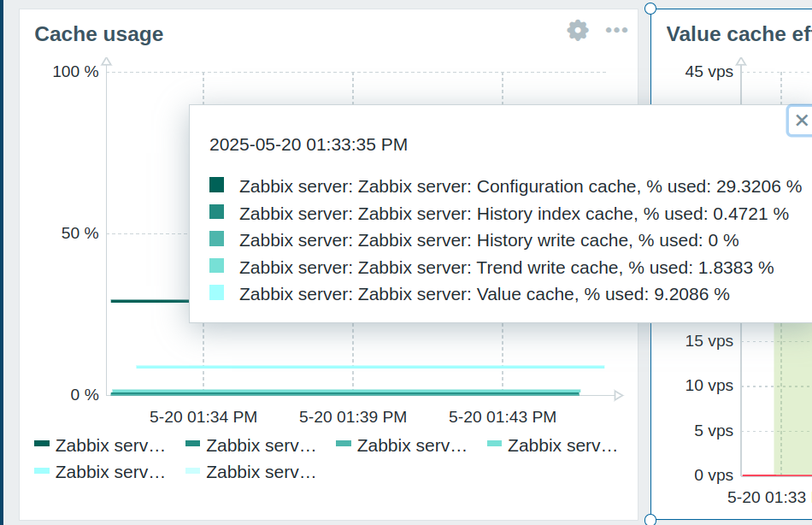
Task: Select the History index cache 0.4721 % line
Action: (514, 214)
